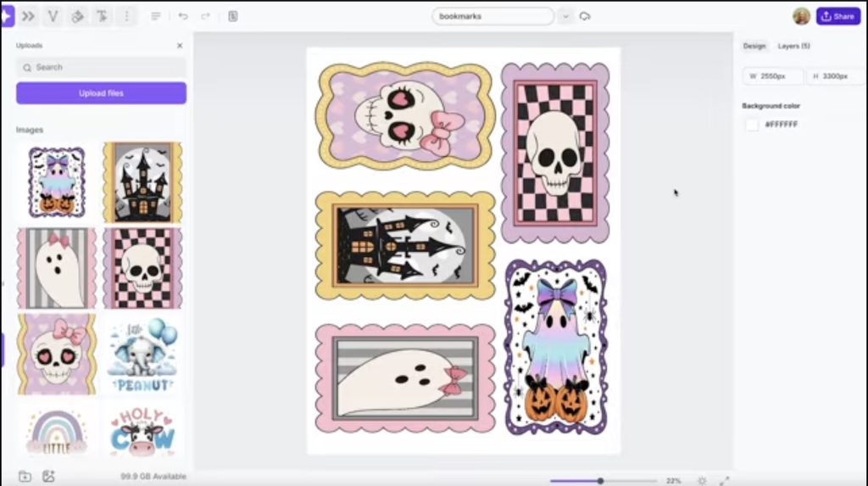The width and height of the screenshot is (868, 486).
Task: Click the #FFFFFF hex color value
Action: (x=781, y=125)
